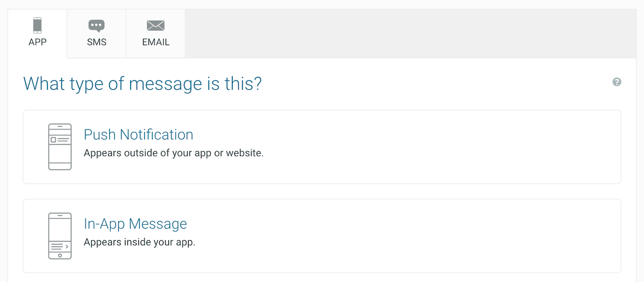Click the phone icon in APP tab
Viewport: 644px width, 282px height.
[37, 25]
